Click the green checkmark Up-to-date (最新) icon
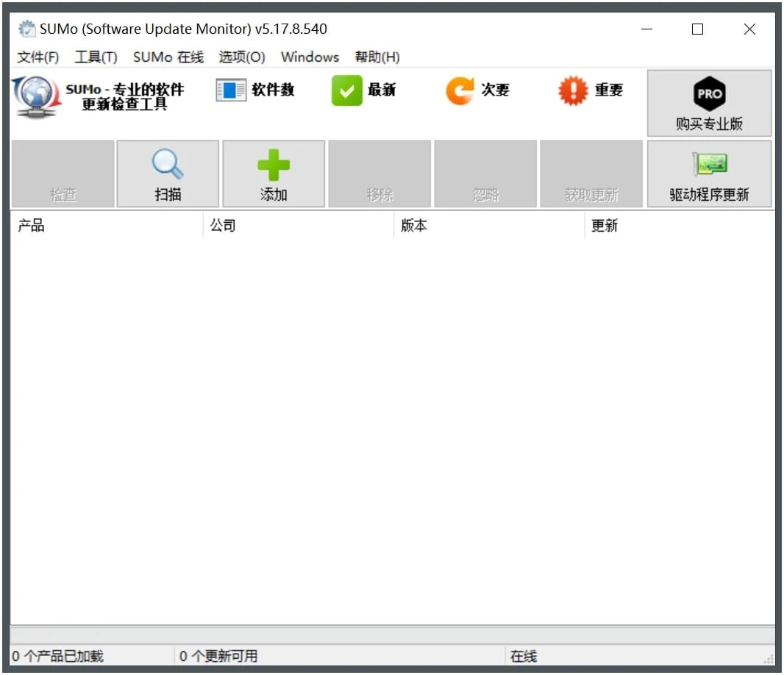 point(346,90)
